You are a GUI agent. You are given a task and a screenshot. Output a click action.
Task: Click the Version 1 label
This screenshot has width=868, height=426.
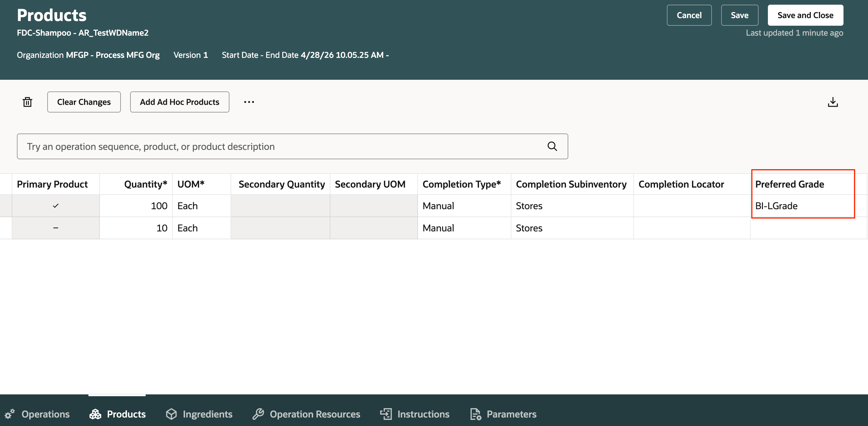coord(191,55)
